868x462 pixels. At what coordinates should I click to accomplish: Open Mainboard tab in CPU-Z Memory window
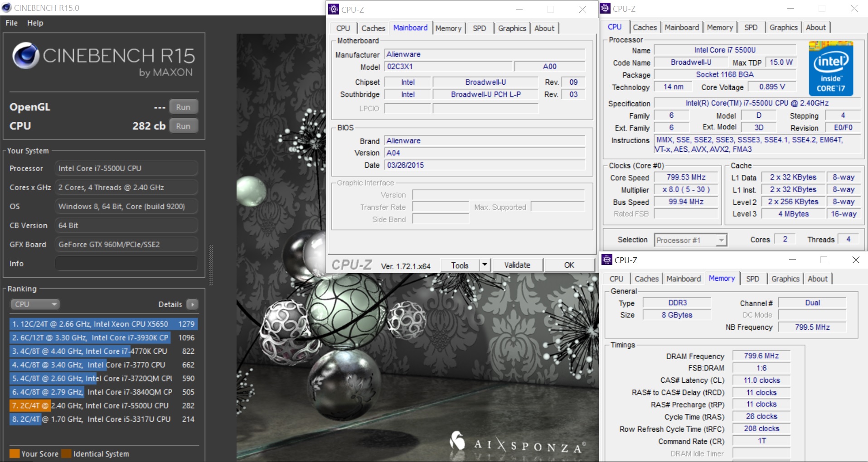684,279
